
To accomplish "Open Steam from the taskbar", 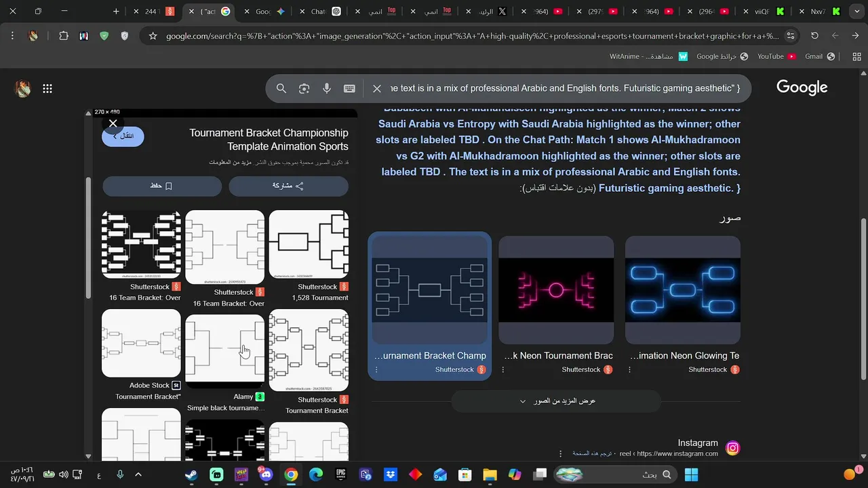I will pyautogui.click(x=191, y=474).
